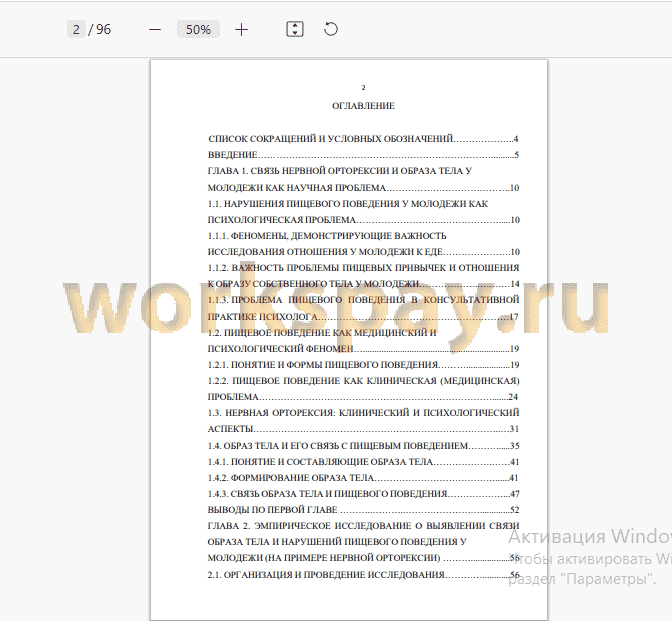
Task: Click the 1.1.3. ПРОБЛЕМА ПИЩЕВОГО ПОВЕДЕНИЯ entry
Action: 363,308
